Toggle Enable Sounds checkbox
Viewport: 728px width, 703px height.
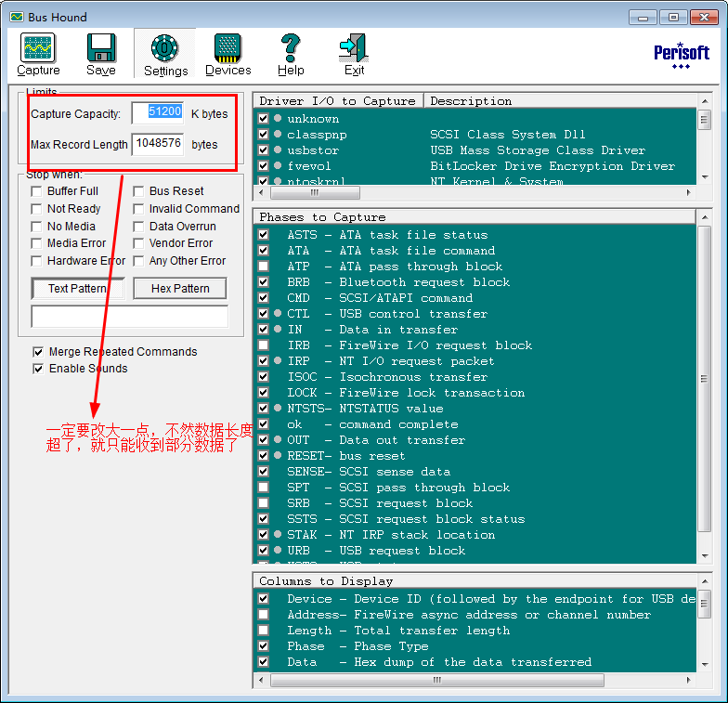pyautogui.click(x=38, y=369)
